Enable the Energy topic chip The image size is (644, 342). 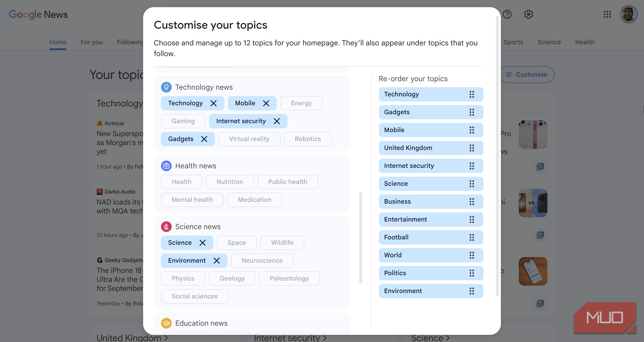(x=301, y=103)
